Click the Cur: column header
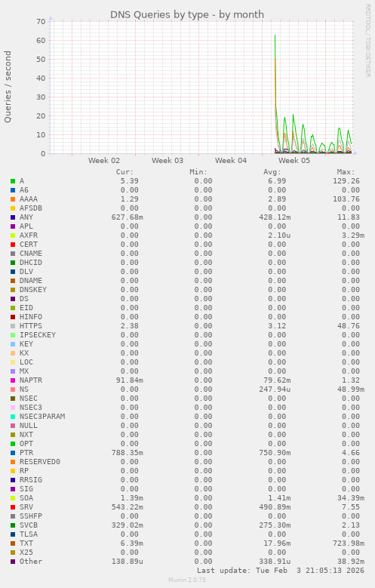 (x=124, y=172)
